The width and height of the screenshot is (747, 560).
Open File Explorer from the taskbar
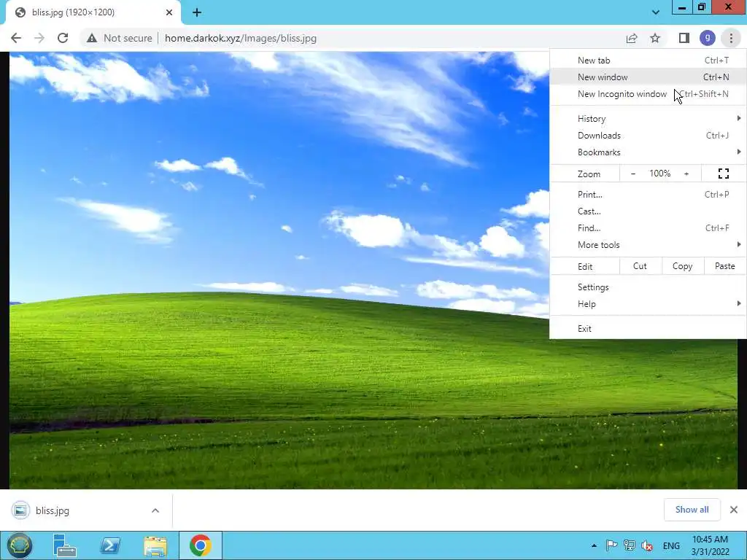coord(155,546)
